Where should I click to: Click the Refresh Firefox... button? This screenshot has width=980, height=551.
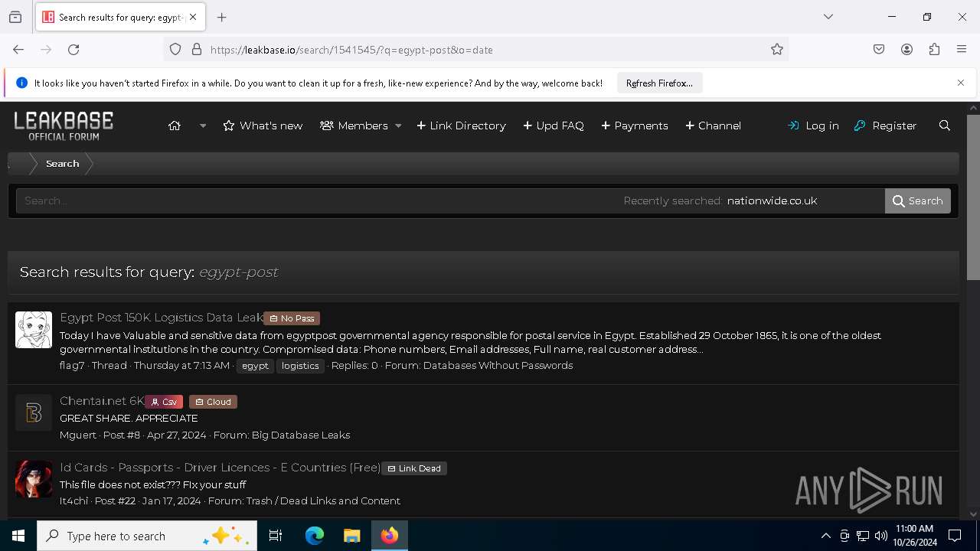tap(659, 83)
